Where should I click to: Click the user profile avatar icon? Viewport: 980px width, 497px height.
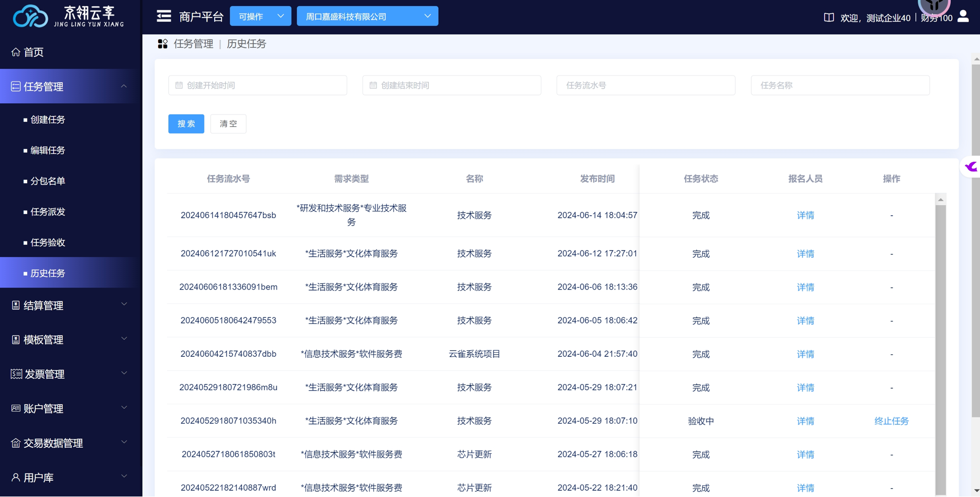963,16
